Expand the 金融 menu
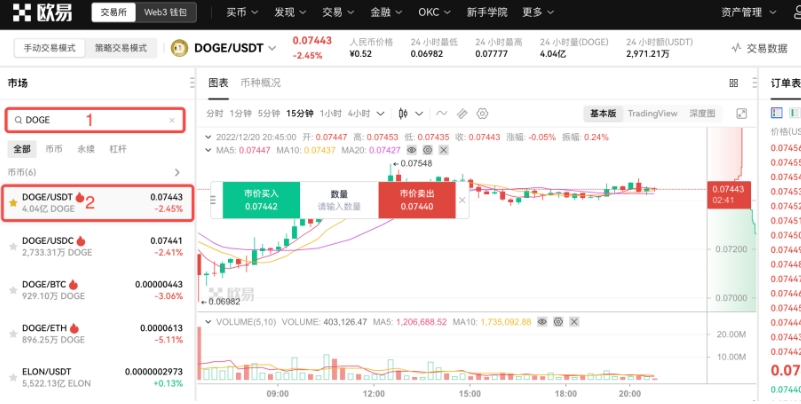 pyautogui.click(x=386, y=12)
